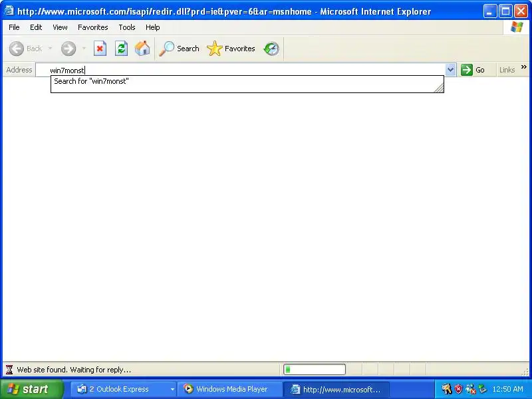532x399 pixels.
Task: Stop loading with the red X icon
Action: (x=100, y=49)
